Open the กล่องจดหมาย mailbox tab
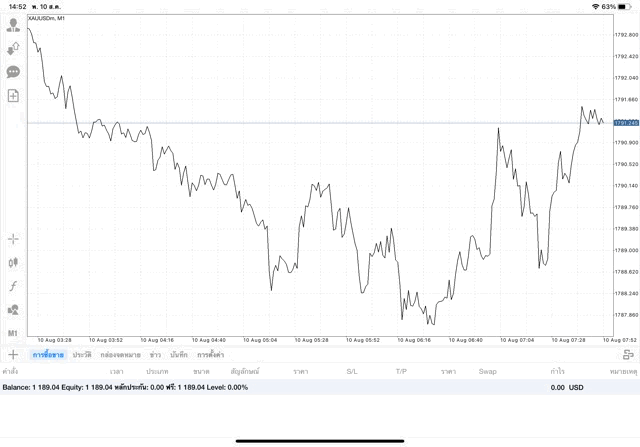Image resolution: width=640 pixels, height=447 pixels. click(x=120, y=355)
